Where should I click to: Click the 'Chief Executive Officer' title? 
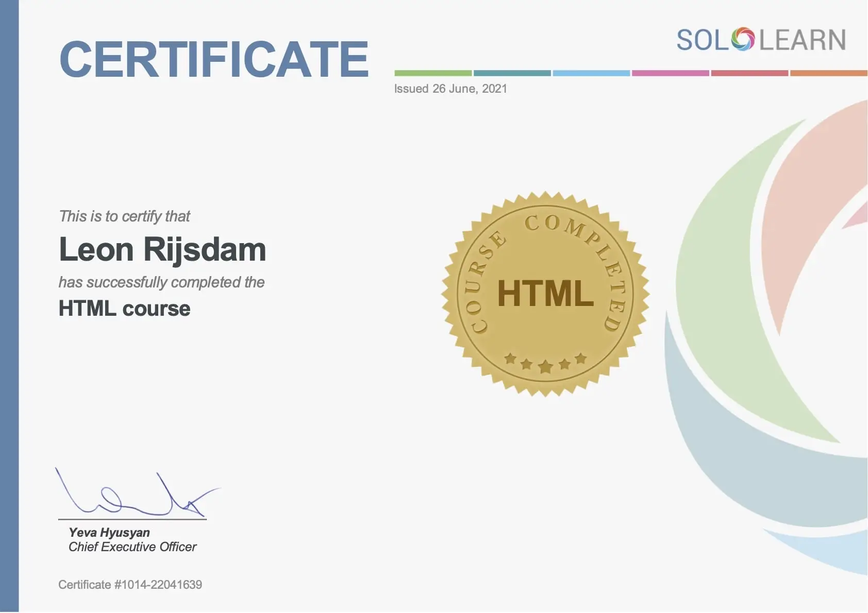pyautogui.click(x=132, y=547)
